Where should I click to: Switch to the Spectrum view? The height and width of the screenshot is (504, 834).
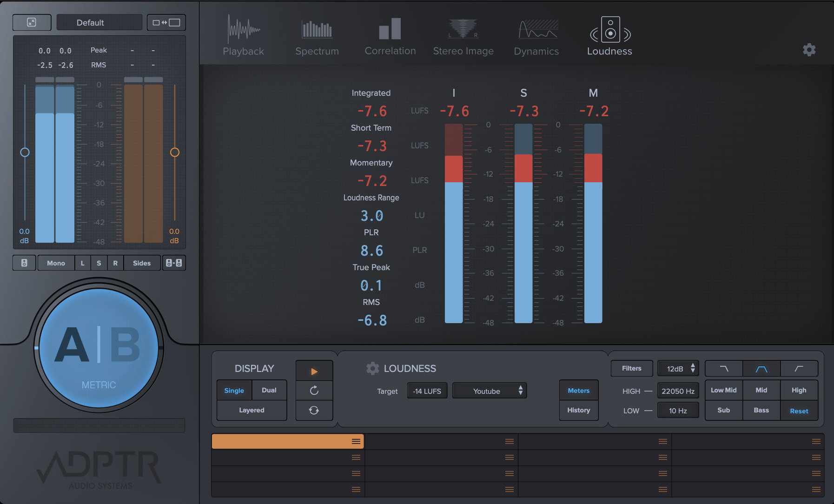[317, 37]
